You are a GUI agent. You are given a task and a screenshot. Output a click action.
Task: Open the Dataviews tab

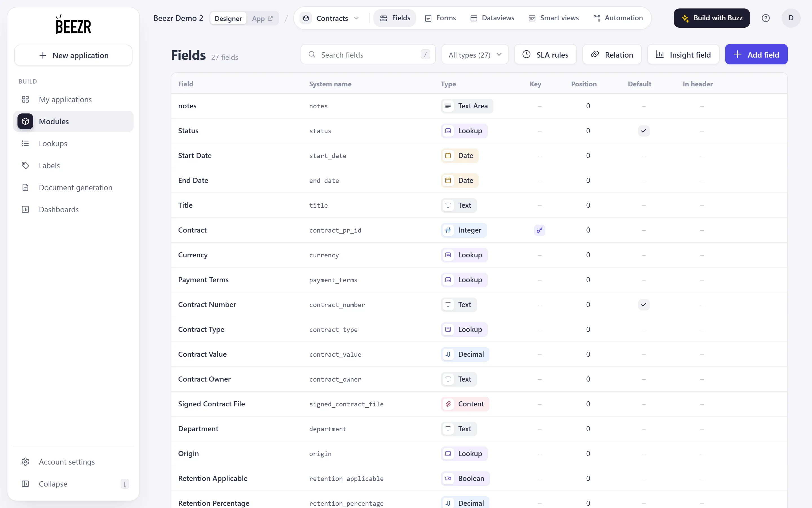[492, 18]
